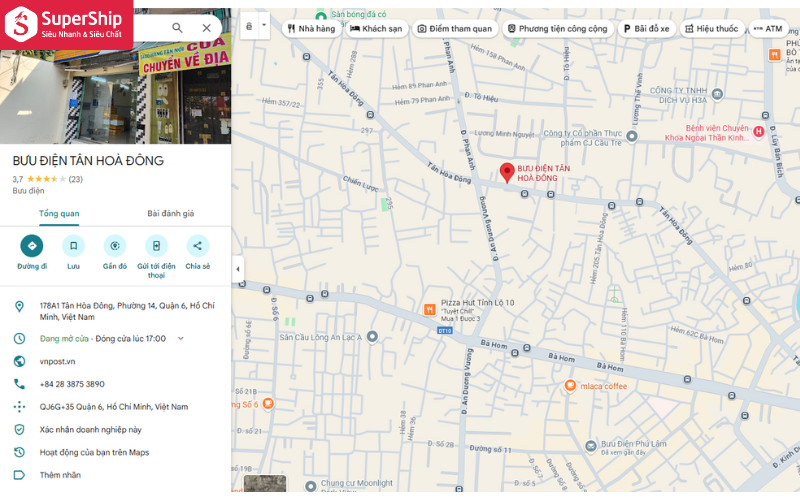Screen dimensions: 800x500
Task: Click the DT10 road shield
Action: pos(444,331)
